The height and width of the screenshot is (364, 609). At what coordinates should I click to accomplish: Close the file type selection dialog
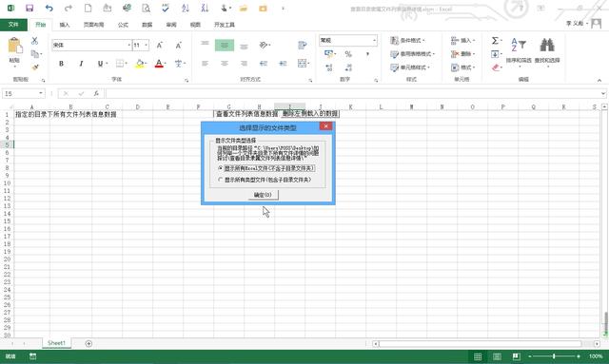tap(325, 126)
